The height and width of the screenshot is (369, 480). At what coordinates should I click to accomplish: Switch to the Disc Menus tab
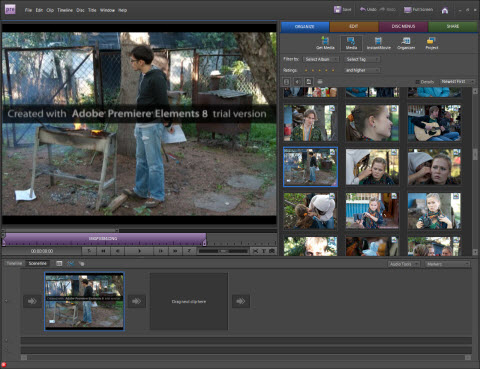(x=403, y=26)
